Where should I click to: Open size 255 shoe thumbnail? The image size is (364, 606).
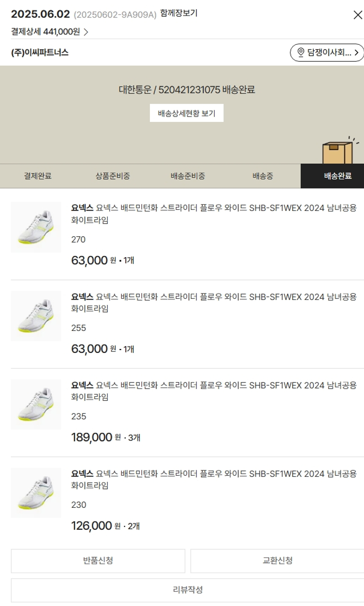pyautogui.click(x=36, y=316)
